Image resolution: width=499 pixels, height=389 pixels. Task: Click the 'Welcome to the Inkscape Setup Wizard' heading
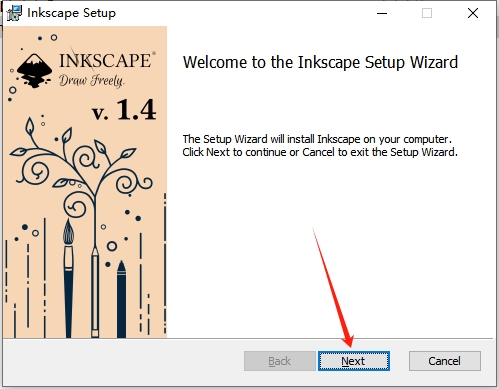pyautogui.click(x=320, y=62)
